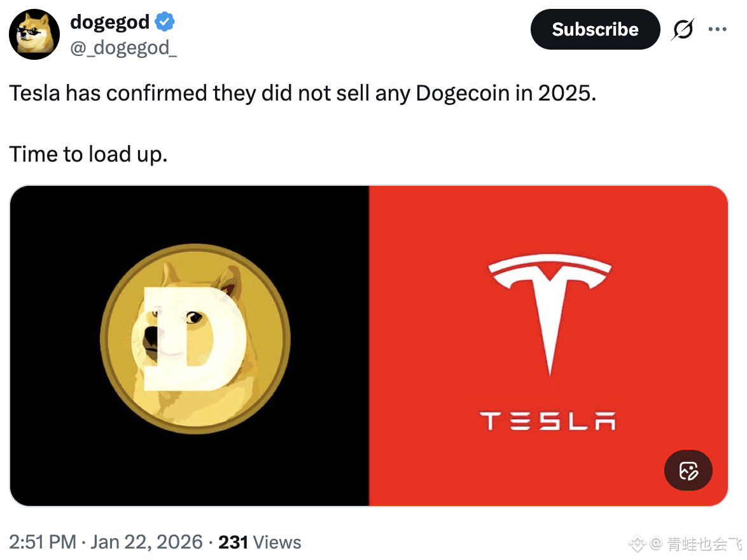Subscribe to dogegod
Image resolution: width=747 pixels, height=560 pixels.
point(595,29)
